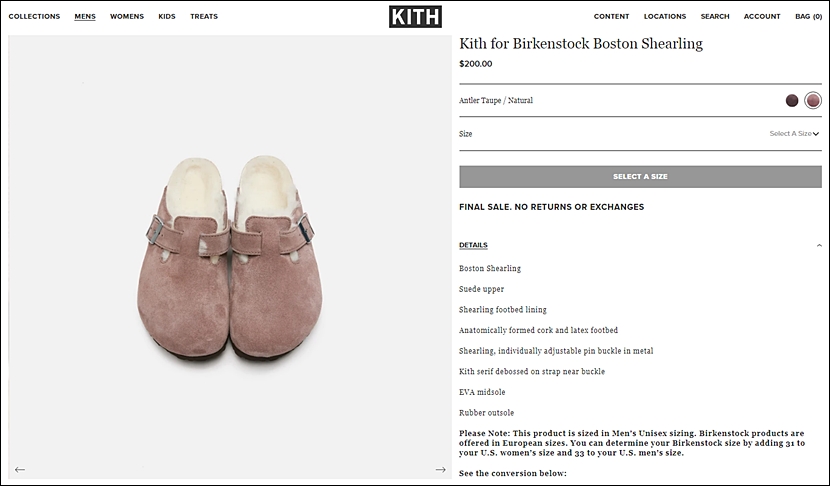This screenshot has width=830, height=486.
Task: Go to the Mens section
Action: tap(85, 16)
